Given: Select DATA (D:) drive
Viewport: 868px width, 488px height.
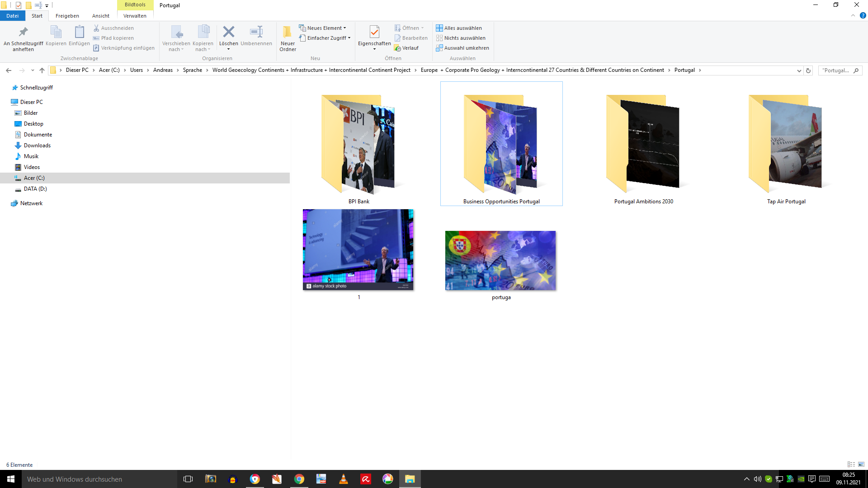Looking at the screenshot, I should pyautogui.click(x=35, y=189).
